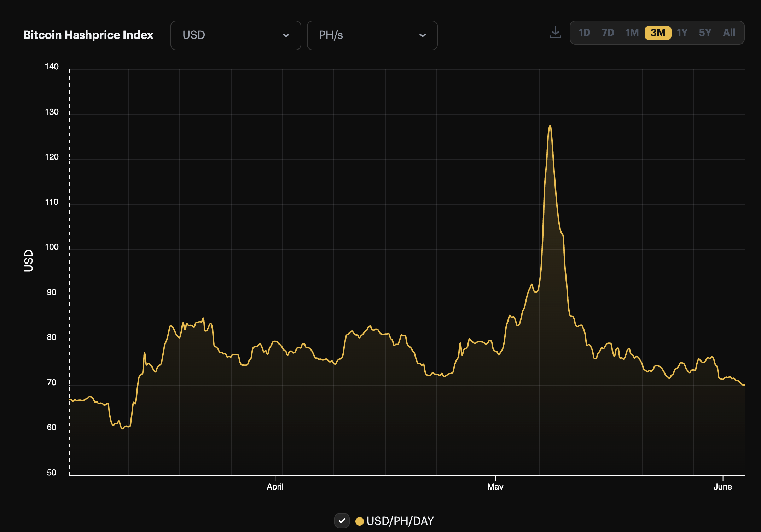Uncheck the legend visibility checkbox

coord(342,521)
